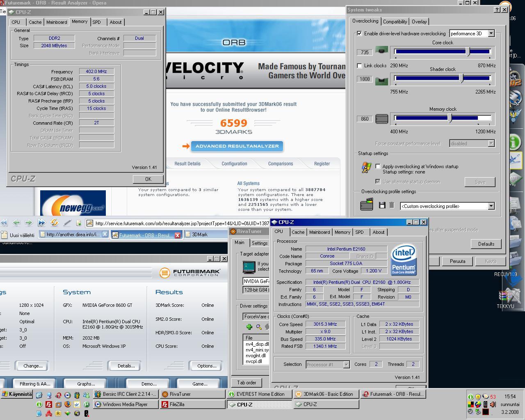This screenshot has height=420, width=525.
Task: Click save overclocking profile floppy icon
Action: pos(382,205)
